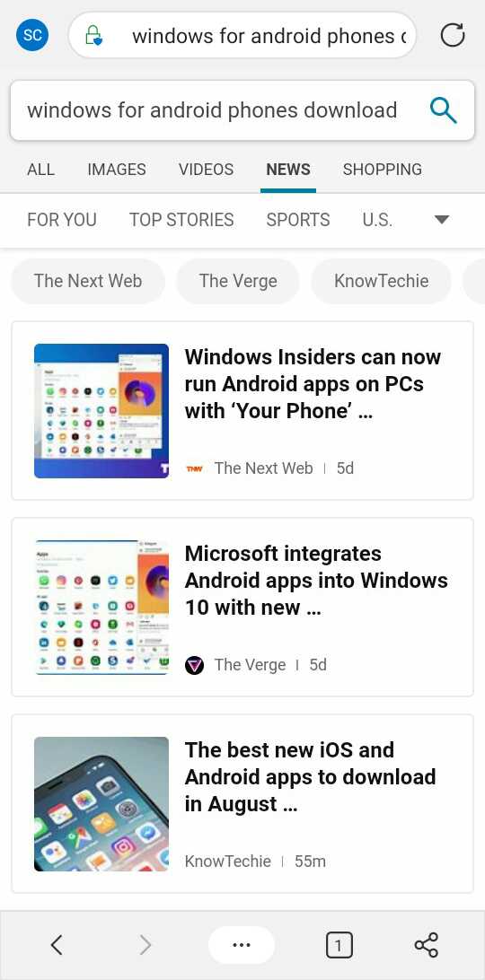Tap the share icon in bottom bar
Screen dimensions: 485x980
coord(427,944)
